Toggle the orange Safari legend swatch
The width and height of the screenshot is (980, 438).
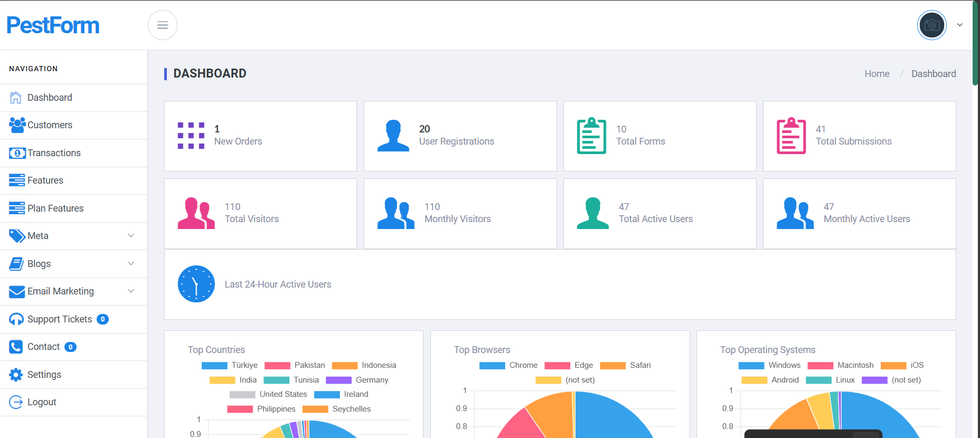coord(613,365)
